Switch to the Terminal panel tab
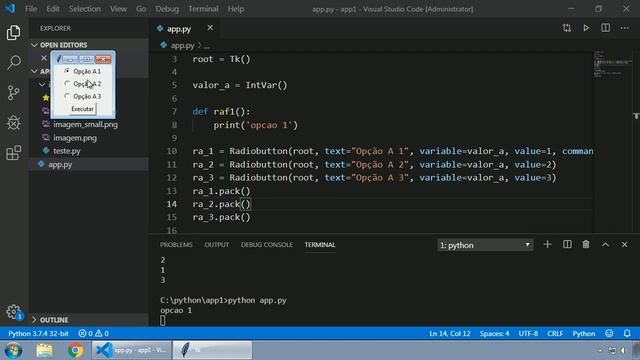 [x=320, y=244]
